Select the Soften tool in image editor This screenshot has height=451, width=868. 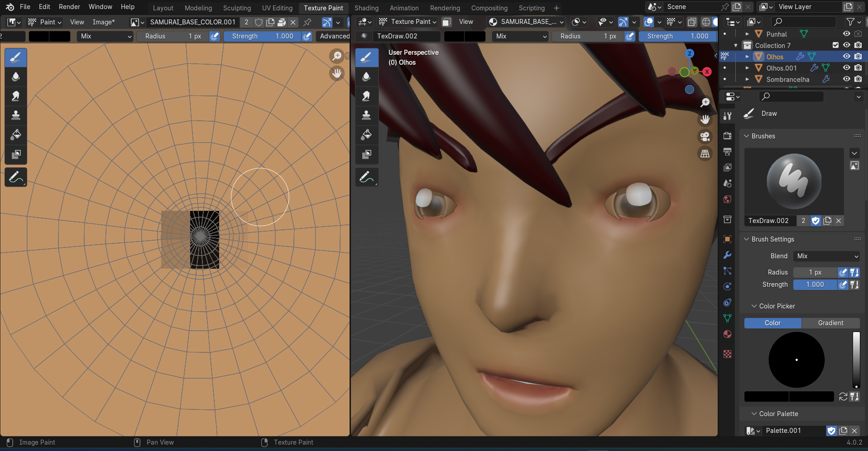[16, 76]
